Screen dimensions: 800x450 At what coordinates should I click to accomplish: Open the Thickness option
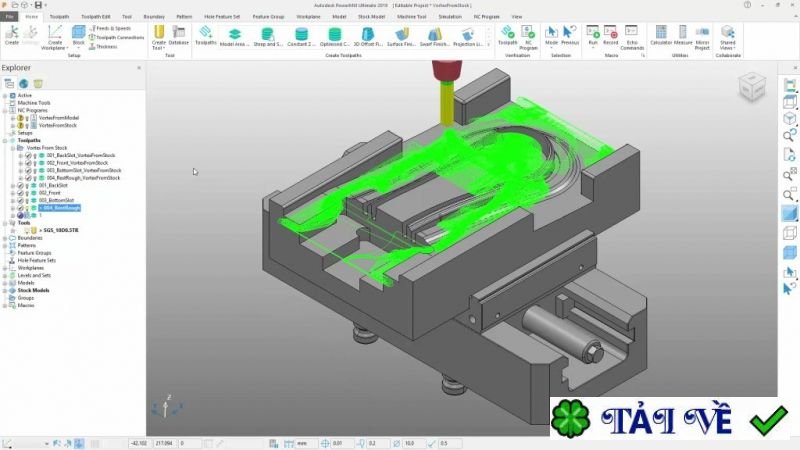click(103, 46)
